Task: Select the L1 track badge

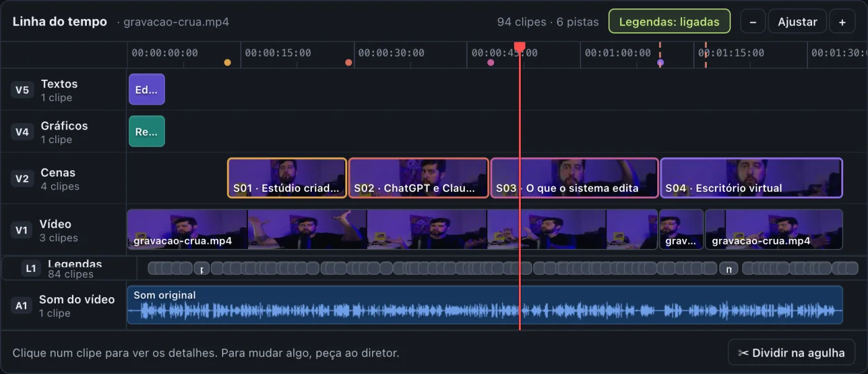Action: click(x=31, y=268)
